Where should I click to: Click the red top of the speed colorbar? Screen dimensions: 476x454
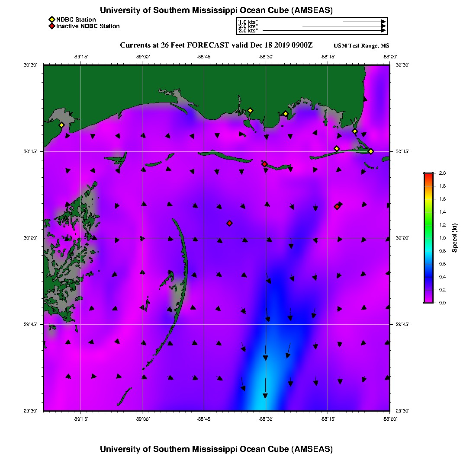click(428, 175)
